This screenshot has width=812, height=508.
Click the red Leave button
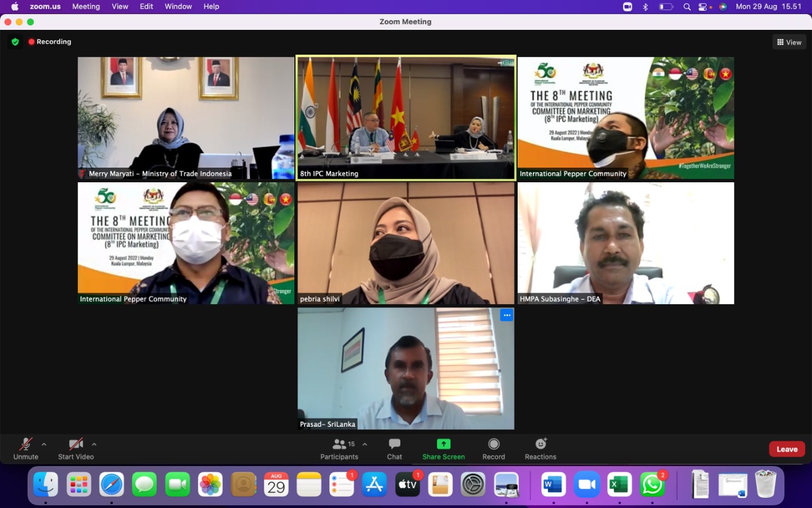click(x=787, y=449)
